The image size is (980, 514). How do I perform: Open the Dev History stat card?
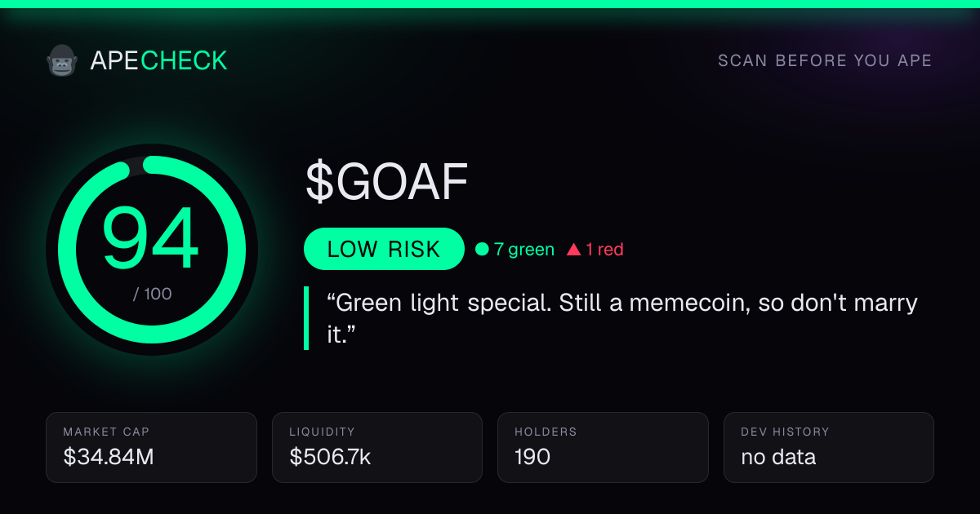[829, 447]
